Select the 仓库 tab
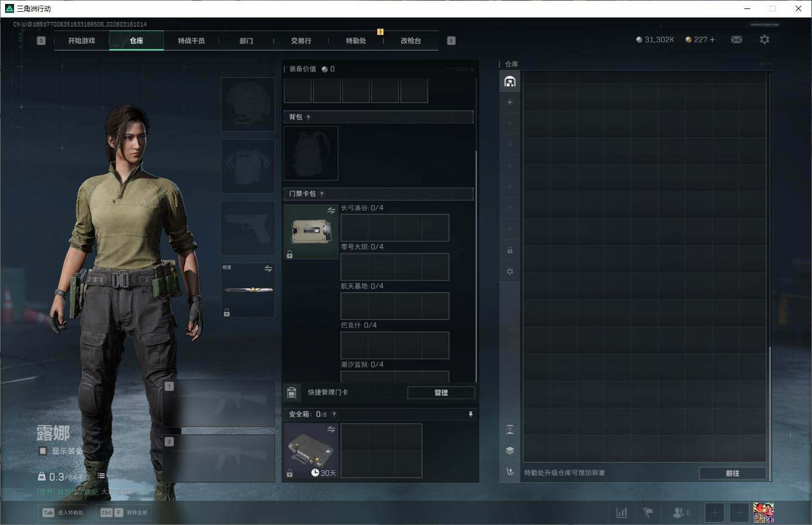This screenshot has width=812, height=525. point(136,41)
